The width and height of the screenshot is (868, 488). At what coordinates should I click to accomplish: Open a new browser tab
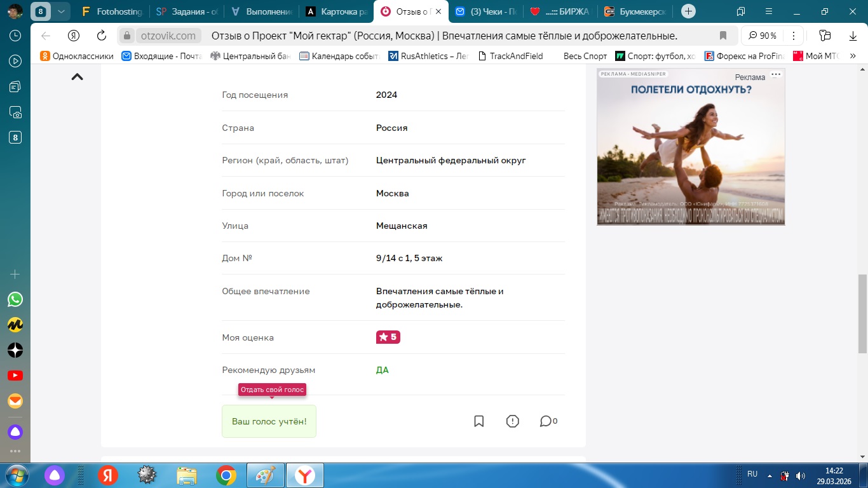tap(688, 11)
